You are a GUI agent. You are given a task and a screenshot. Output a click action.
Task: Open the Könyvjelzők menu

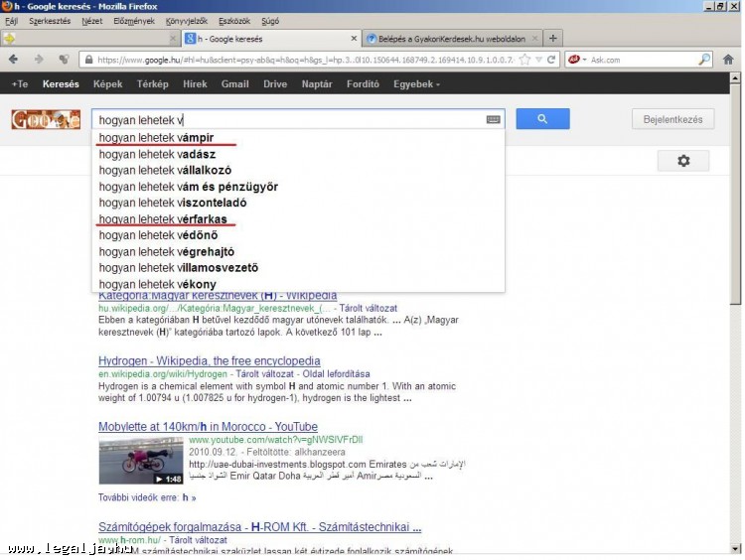tap(184, 20)
